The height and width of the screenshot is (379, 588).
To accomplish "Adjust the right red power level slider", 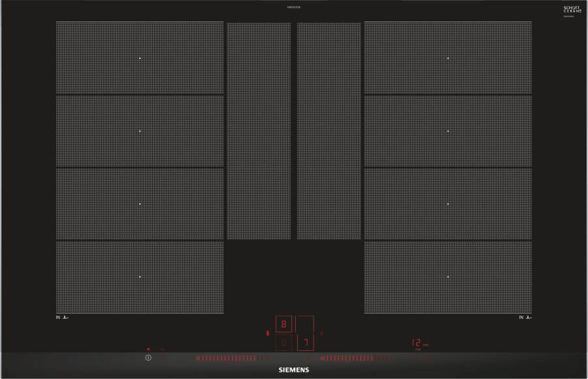I will 356,358.
